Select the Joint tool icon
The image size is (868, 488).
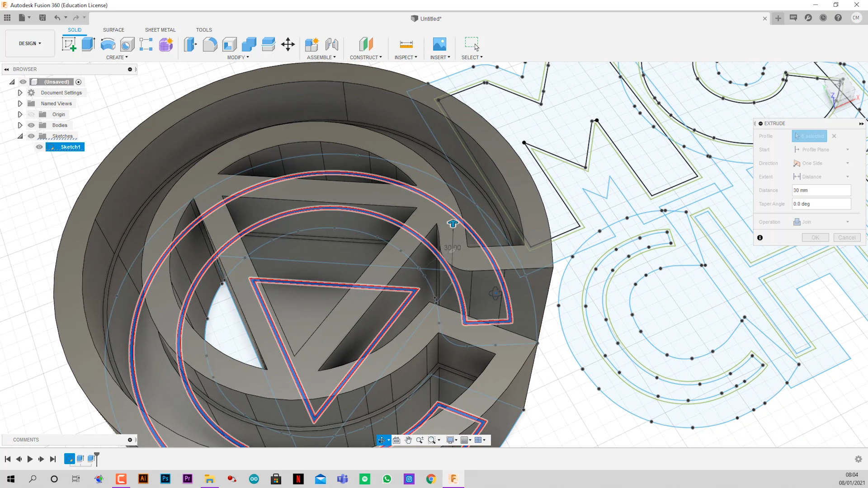(332, 44)
